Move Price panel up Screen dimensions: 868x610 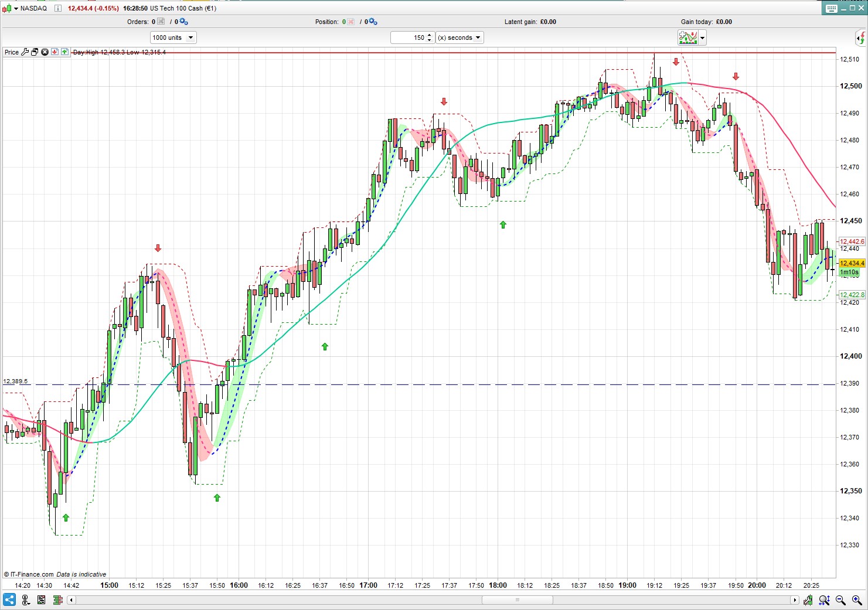click(64, 52)
